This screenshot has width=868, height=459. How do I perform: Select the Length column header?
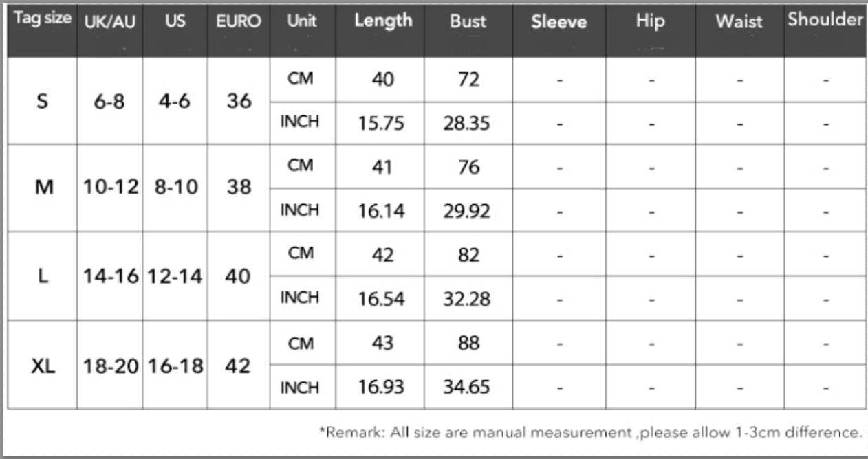tap(383, 21)
